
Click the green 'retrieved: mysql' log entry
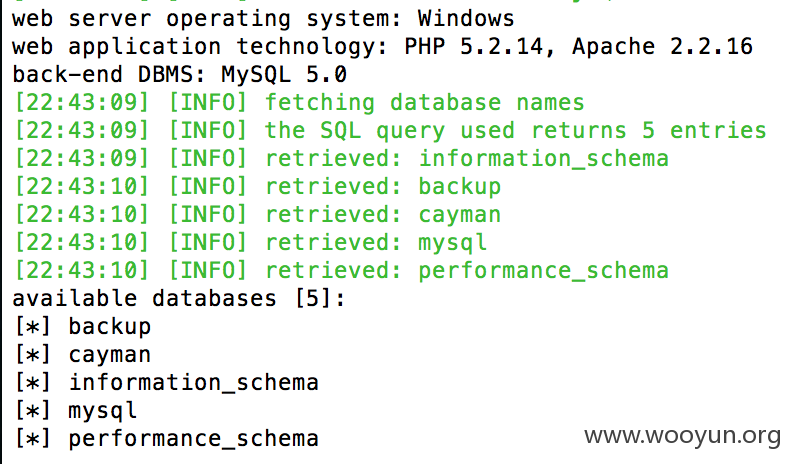click(250, 243)
